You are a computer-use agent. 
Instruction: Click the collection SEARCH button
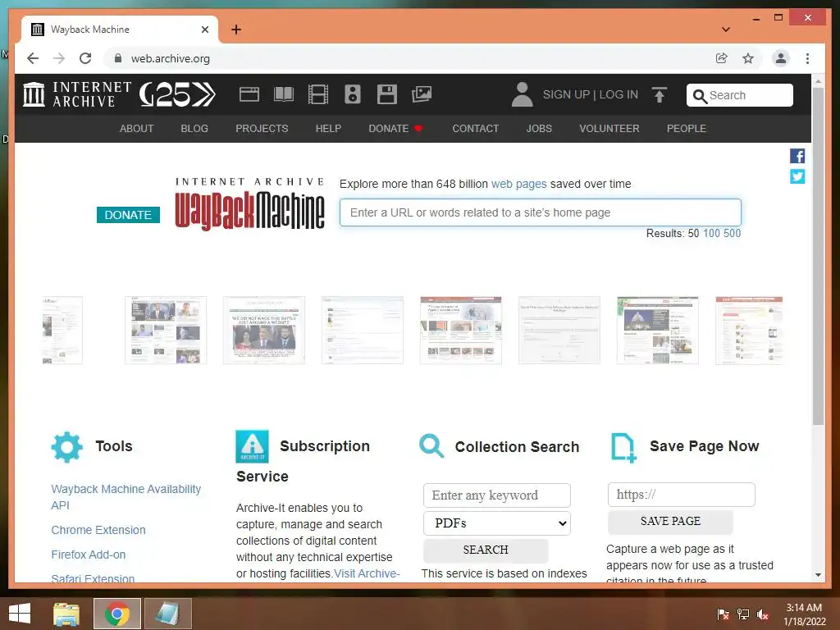point(486,550)
